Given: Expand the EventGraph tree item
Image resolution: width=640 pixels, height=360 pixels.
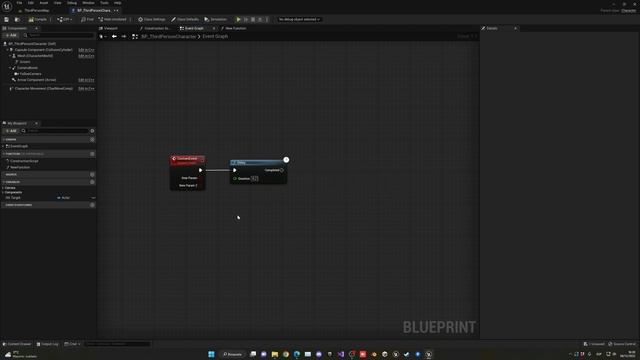Looking at the screenshot, I should (4, 146).
